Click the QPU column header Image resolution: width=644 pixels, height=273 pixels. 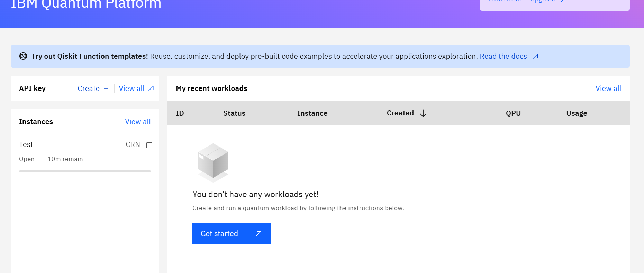tap(513, 113)
